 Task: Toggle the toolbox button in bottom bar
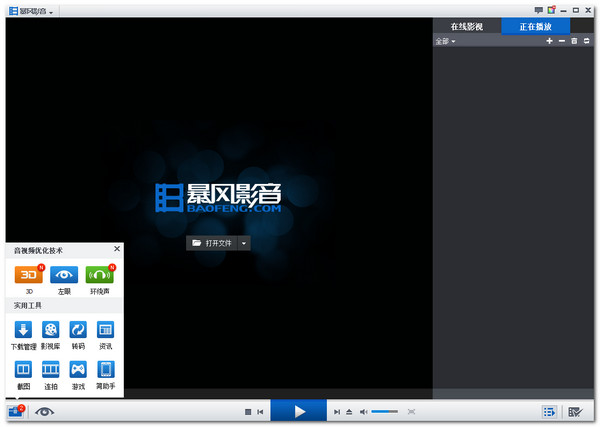[x=16, y=412]
